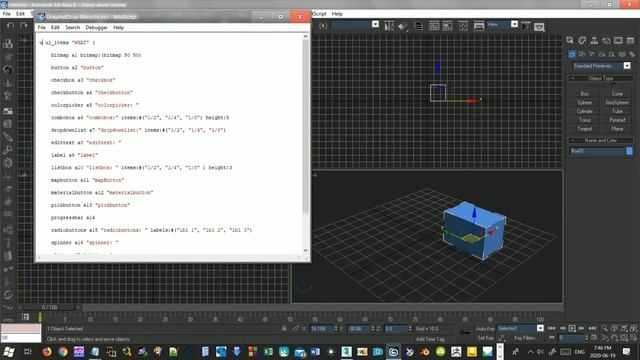
Task: Click the Cone primitive button
Action: coord(617,93)
